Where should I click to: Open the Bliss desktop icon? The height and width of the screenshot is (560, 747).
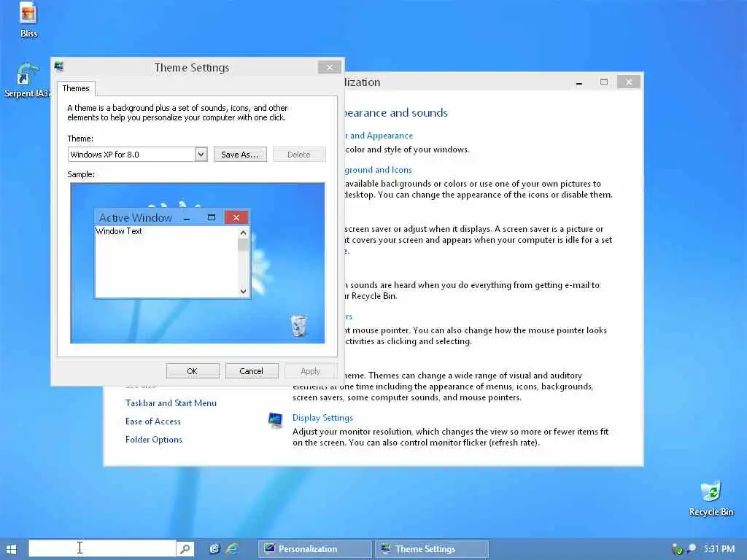[x=28, y=20]
